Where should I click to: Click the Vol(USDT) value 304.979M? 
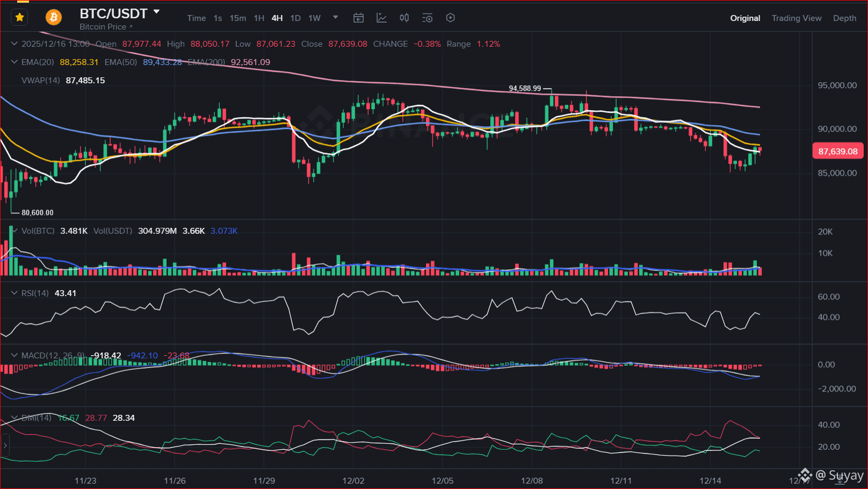[157, 231]
